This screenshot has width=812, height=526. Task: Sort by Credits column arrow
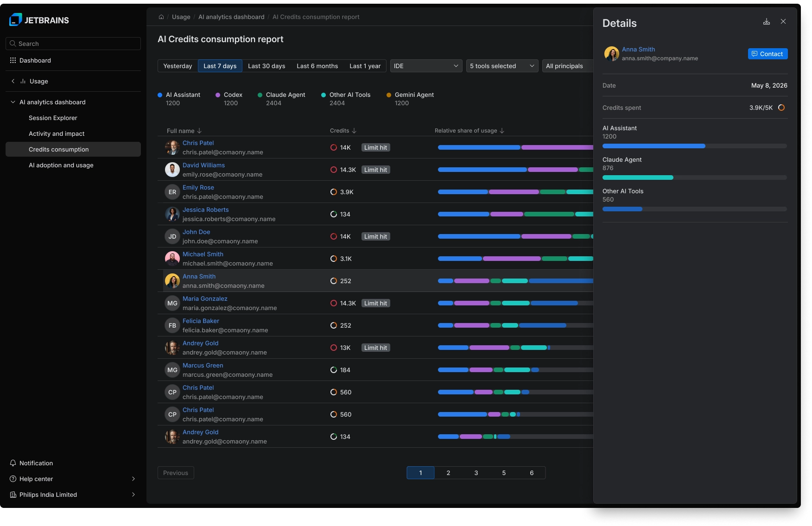(x=354, y=131)
